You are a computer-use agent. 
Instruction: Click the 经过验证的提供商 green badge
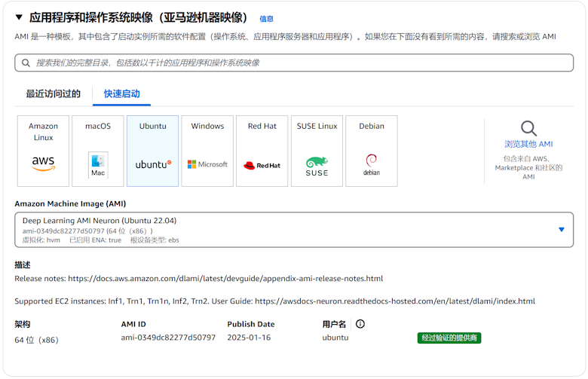point(449,338)
